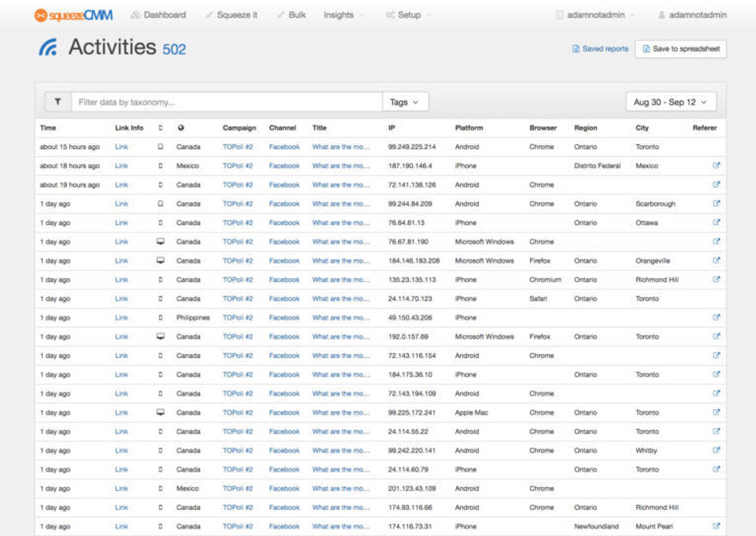
Task: Open referer link for Orangeville row
Action: point(716,261)
